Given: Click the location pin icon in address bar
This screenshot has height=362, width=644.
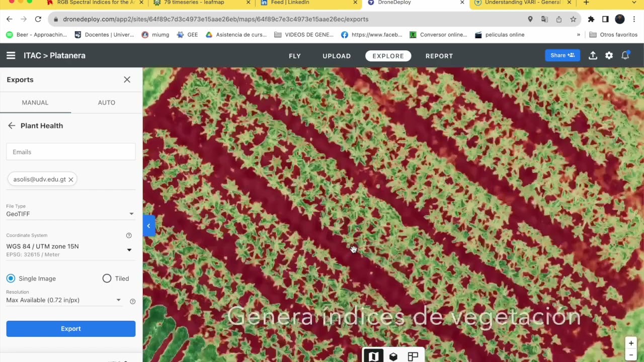Looking at the screenshot, I should click(x=530, y=19).
